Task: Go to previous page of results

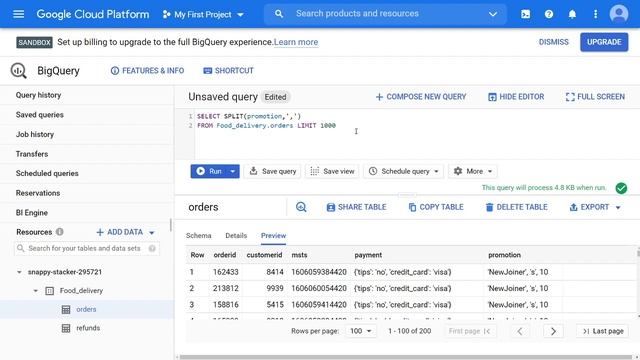Action: point(520,331)
